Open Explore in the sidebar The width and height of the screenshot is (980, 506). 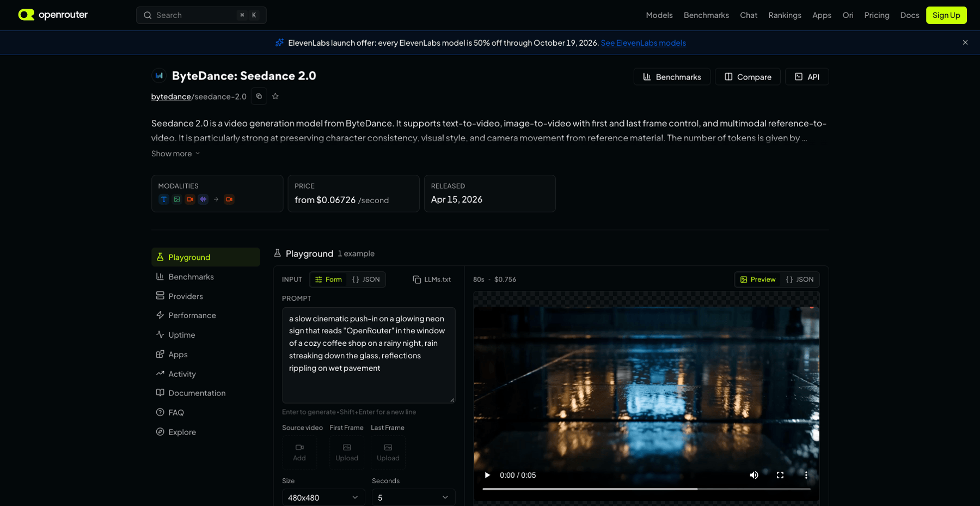point(206,432)
